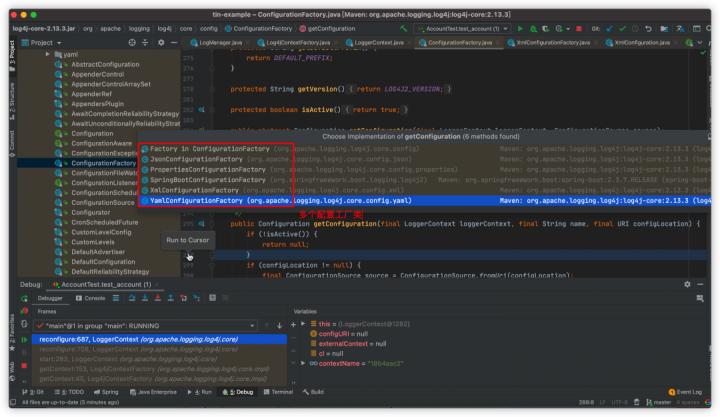Click Step Into icon in debugger toolbar

[145, 298]
